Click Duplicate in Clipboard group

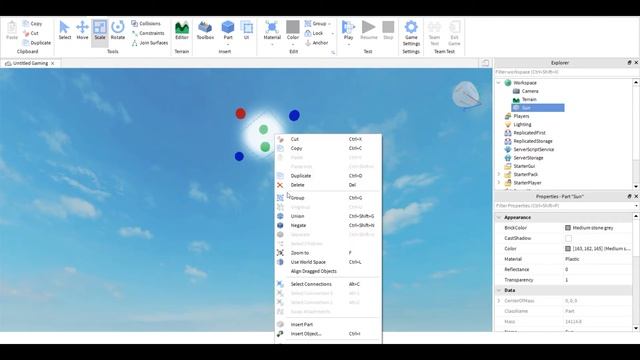click(37, 42)
